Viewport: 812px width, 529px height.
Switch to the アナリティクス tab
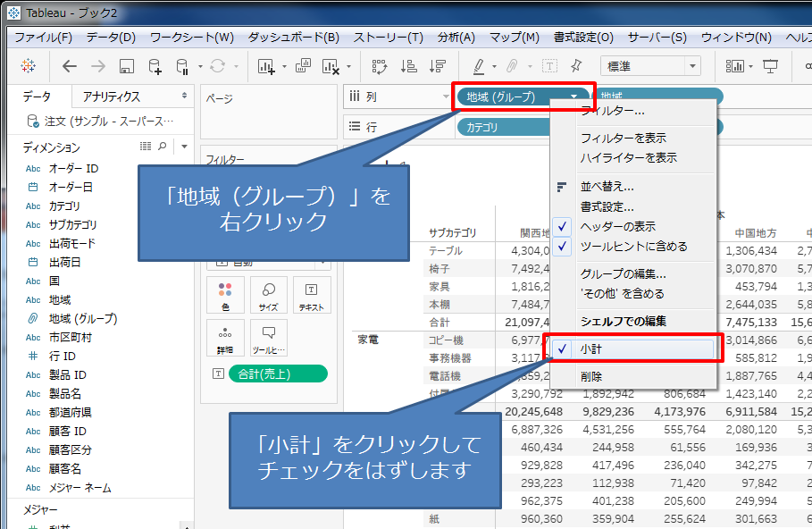(x=112, y=97)
